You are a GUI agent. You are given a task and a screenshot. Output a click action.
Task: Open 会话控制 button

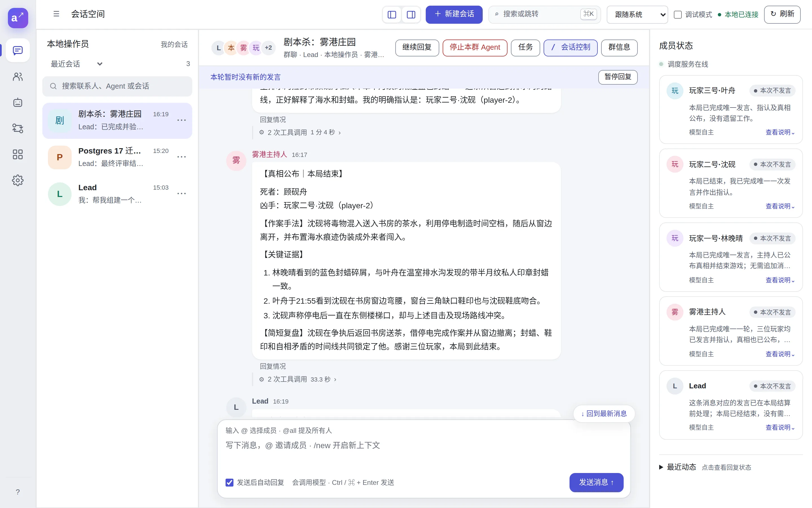pos(570,47)
